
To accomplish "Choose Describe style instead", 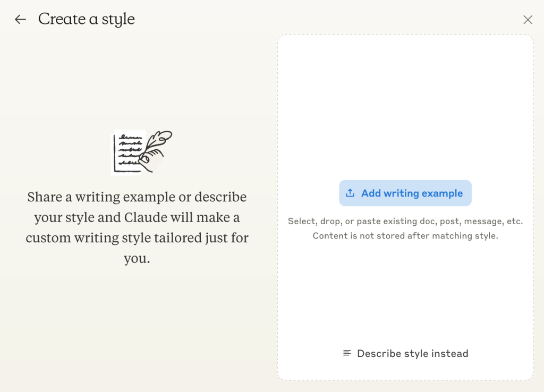I will click(x=405, y=353).
